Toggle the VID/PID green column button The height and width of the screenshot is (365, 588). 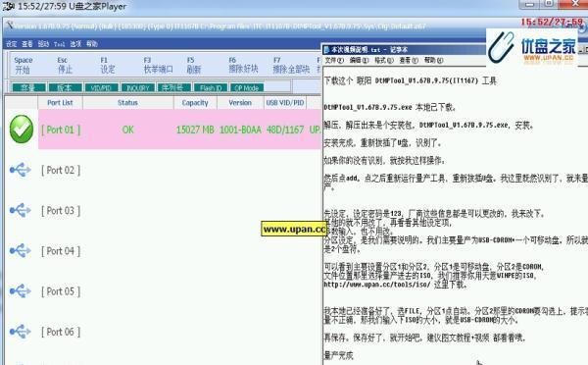click(x=101, y=88)
